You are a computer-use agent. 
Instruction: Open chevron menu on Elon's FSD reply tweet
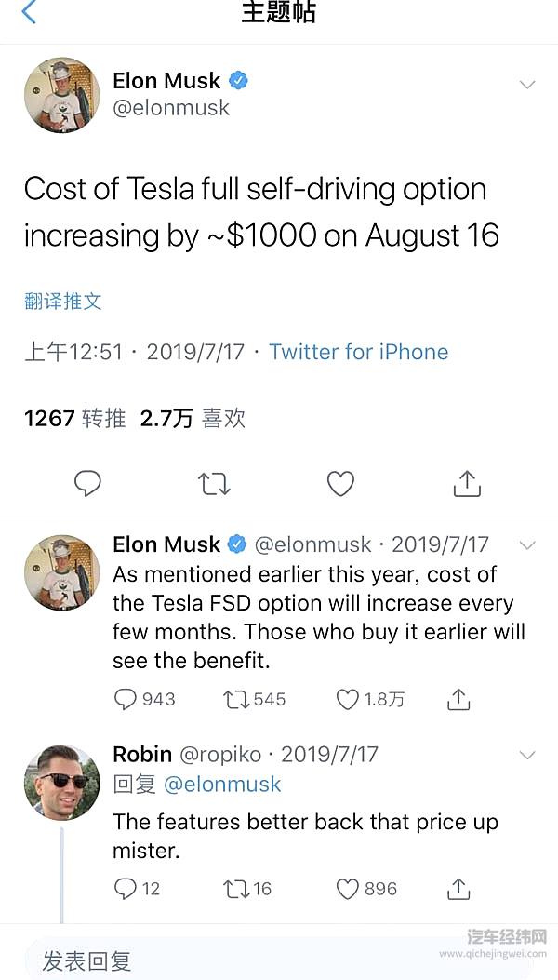[x=527, y=544]
